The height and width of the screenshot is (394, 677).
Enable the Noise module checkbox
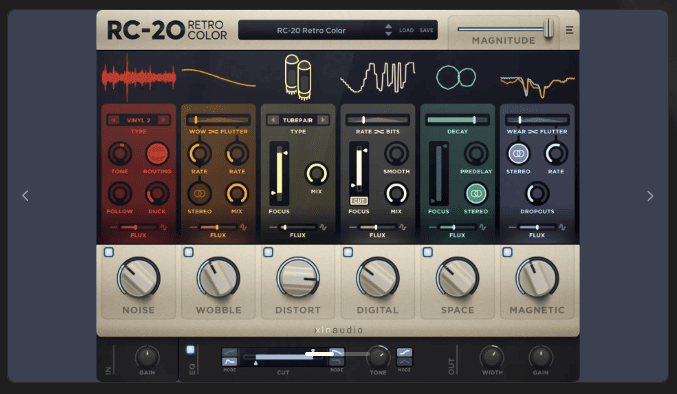click(x=109, y=252)
